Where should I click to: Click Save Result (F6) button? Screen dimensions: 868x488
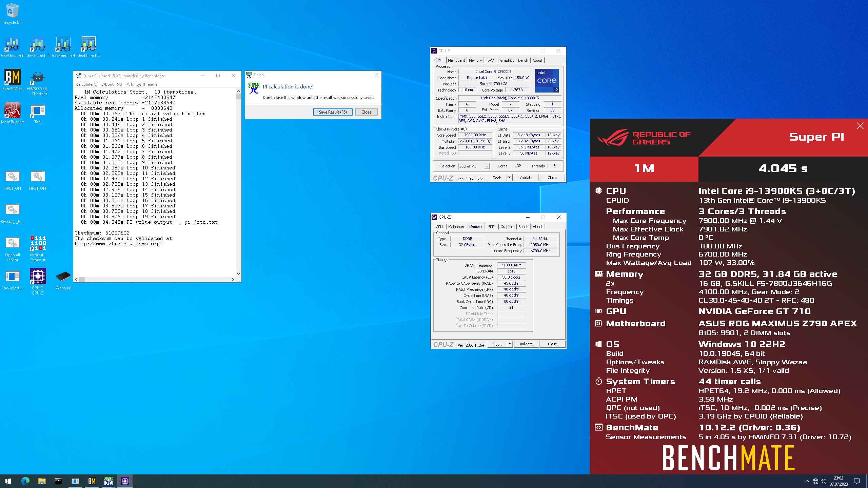click(x=333, y=112)
